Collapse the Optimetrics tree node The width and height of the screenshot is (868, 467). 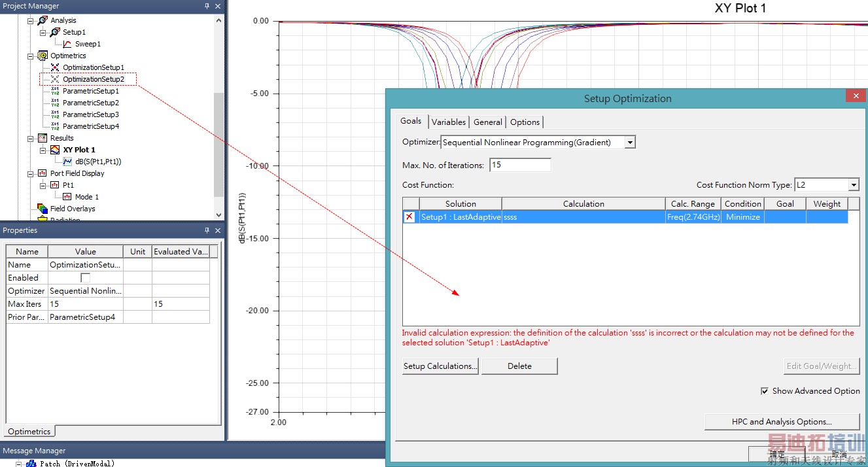click(x=30, y=56)
